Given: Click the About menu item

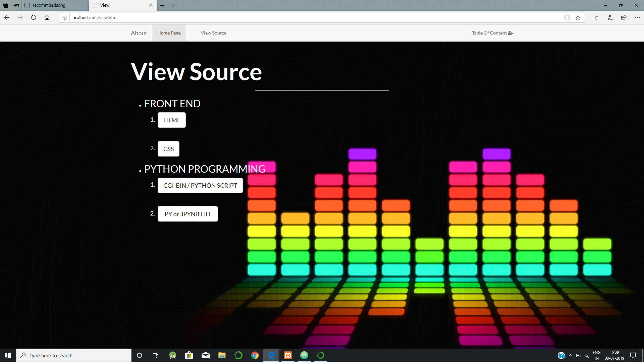Looking at the screenshot, I should pyautogui.click(x=139, y=33).
